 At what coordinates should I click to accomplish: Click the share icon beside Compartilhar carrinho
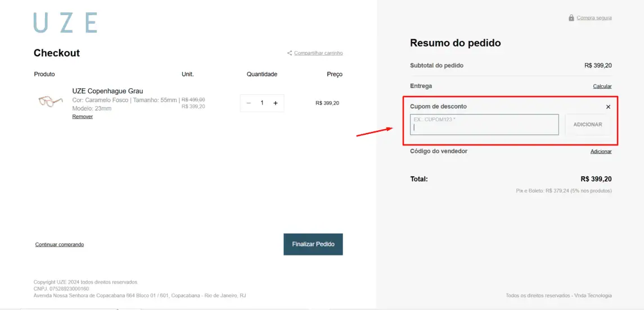(290, 53)
